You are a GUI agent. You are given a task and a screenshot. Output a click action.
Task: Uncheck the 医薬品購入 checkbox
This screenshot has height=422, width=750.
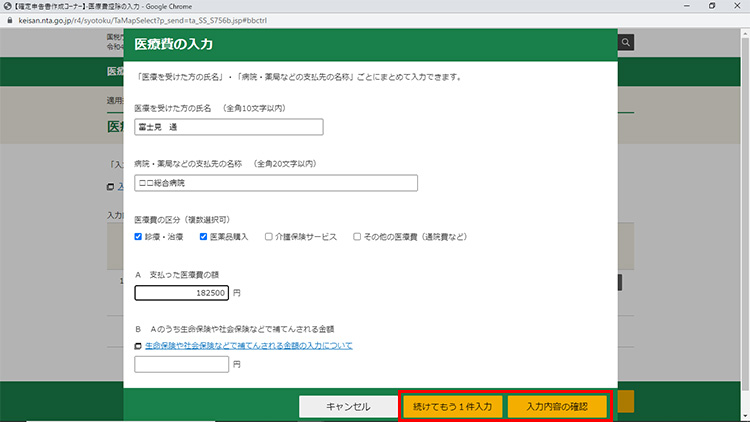[204, 237]
